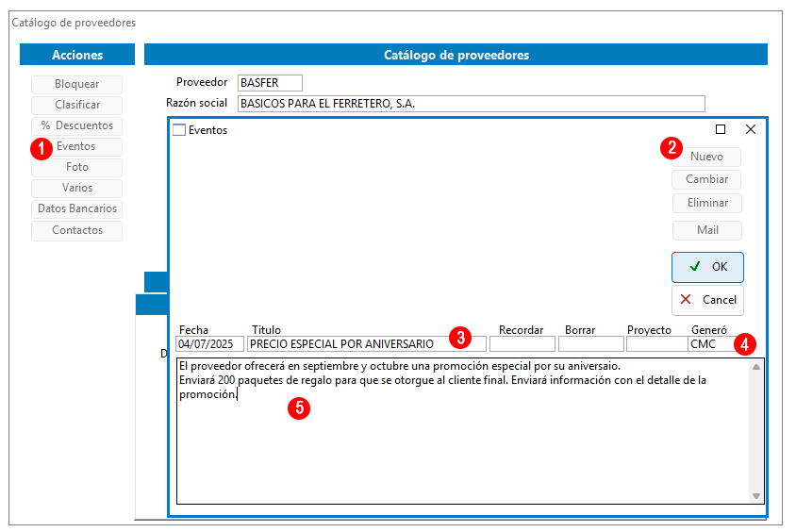Cancel with the red X button
The height and width of the screenshot is (532, 796).
[x=707, y=300]
